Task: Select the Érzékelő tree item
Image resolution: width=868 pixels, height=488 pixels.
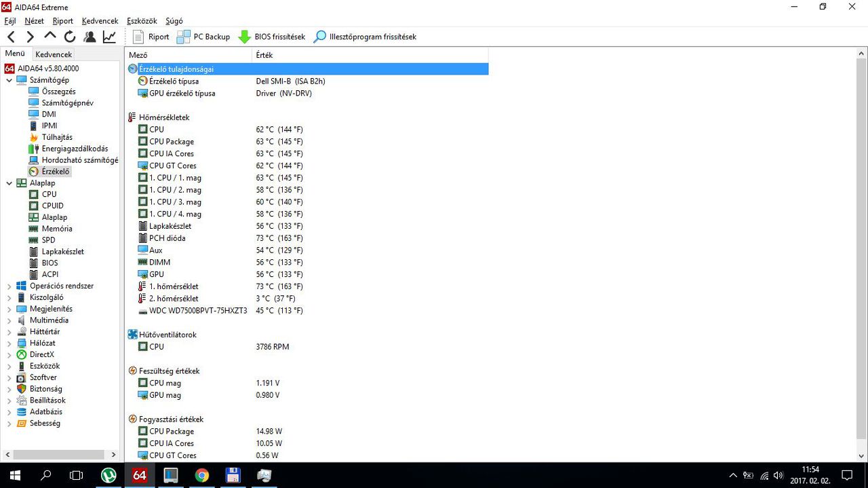Action: 56,172
